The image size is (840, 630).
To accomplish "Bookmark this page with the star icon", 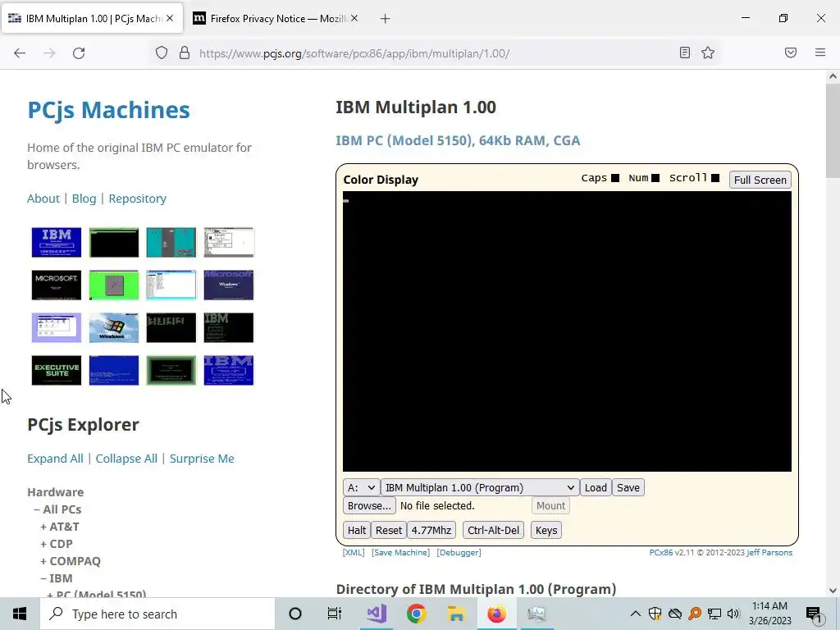I will click(x=708, y=52).
